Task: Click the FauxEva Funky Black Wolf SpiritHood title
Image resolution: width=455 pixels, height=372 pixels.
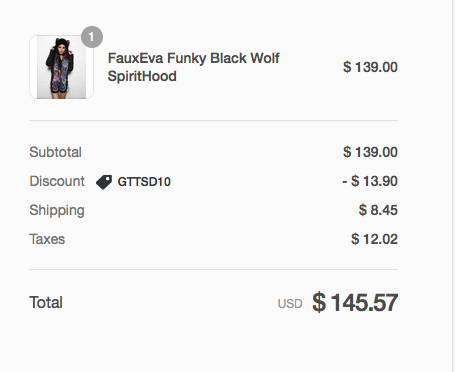Action: [194, 67]
